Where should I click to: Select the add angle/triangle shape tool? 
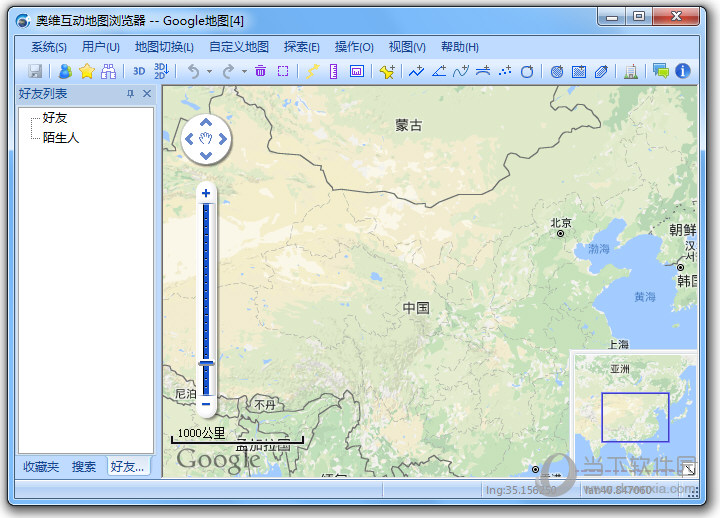[439, 71]
